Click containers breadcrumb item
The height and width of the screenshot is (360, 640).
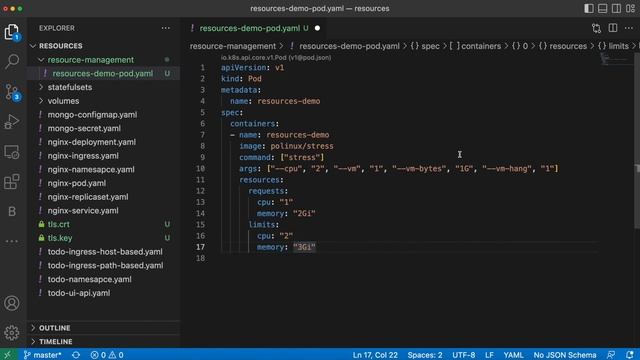475,46
